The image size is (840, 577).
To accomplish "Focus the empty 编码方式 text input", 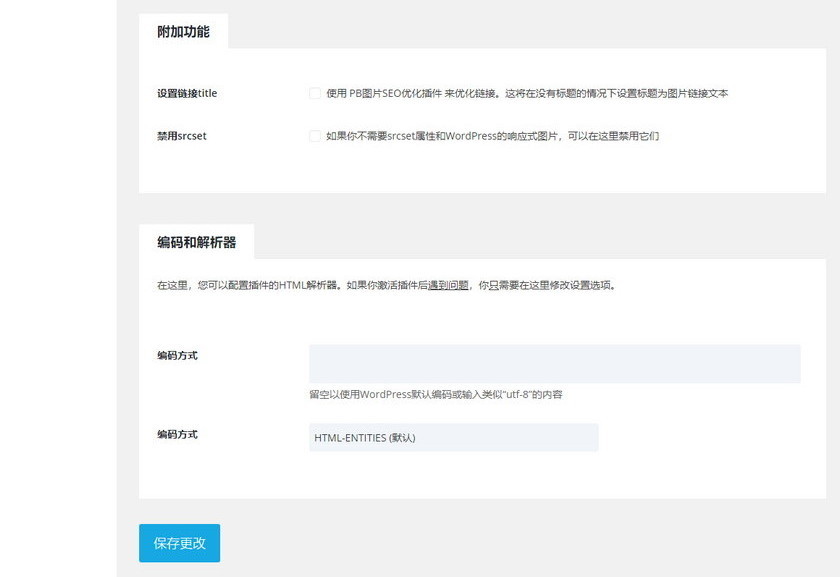I will (554, 363).
